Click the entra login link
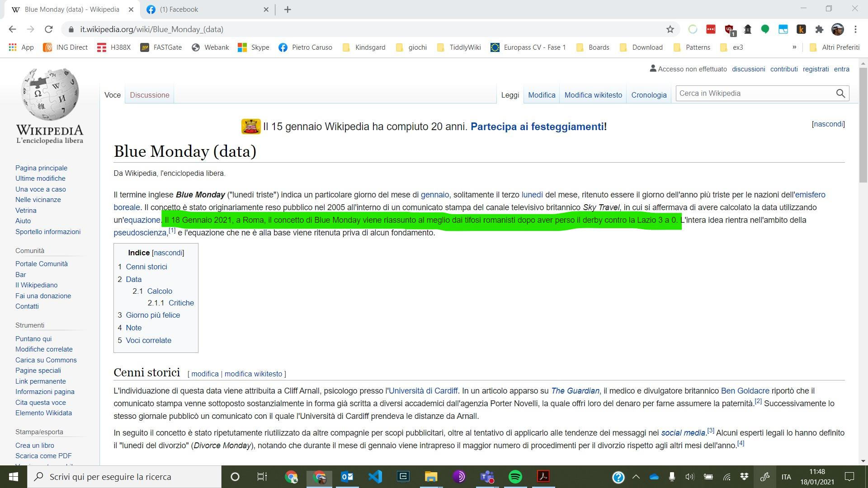The height and width of the screenshot is (488, 868). point(841,69)
